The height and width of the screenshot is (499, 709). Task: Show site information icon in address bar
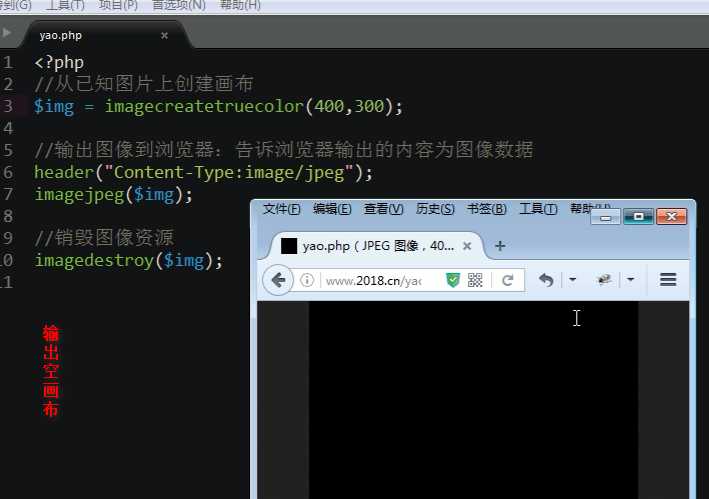click(307, 280)
